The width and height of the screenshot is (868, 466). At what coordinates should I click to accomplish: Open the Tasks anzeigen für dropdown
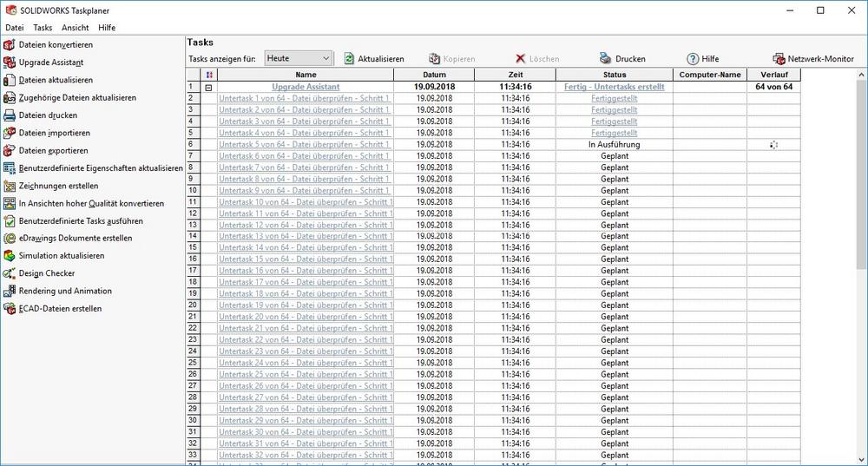tap(299, 58)
